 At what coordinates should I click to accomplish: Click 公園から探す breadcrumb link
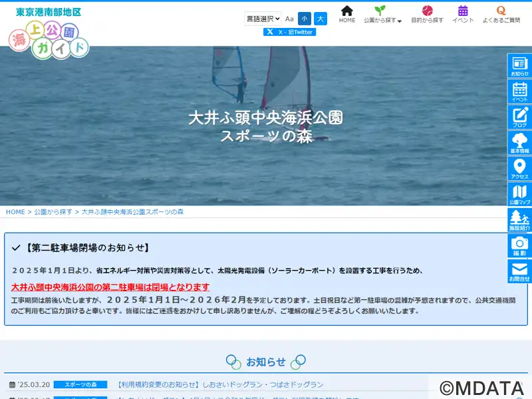(53, 212)
